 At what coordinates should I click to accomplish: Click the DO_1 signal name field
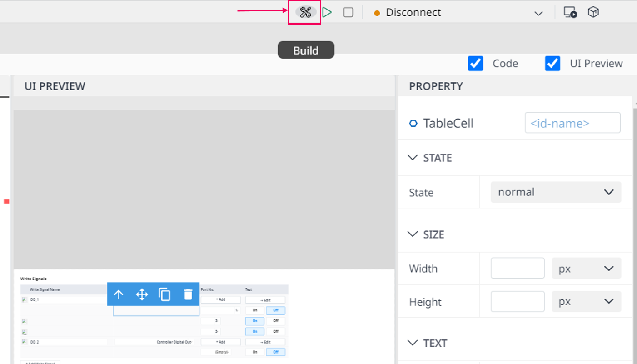(68, 300)
